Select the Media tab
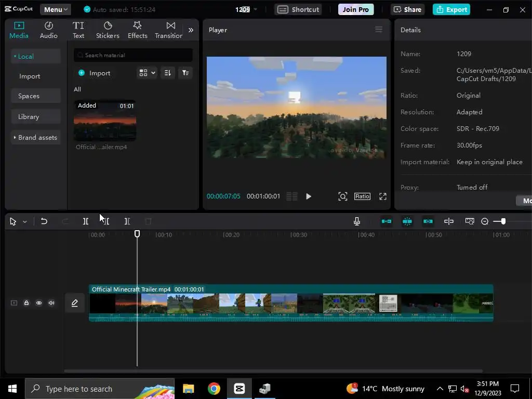 coord(19,30)
